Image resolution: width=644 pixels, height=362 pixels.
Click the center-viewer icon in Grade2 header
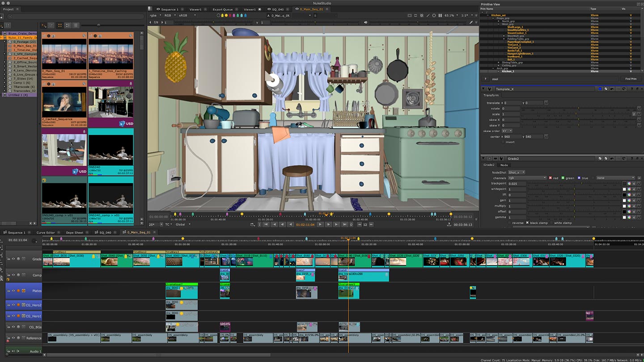point(489,158)
